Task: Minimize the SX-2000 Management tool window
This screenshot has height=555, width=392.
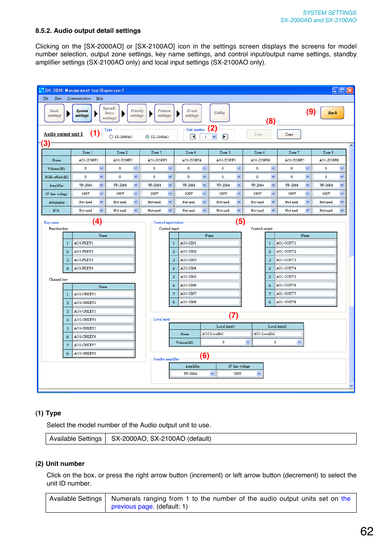Action: point(335,90)
